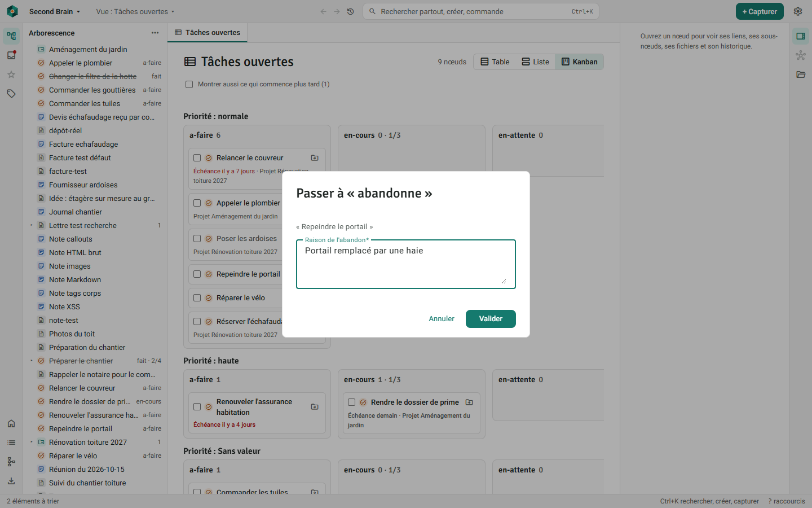Tick the 'Relancer le couvreur' card checkbox
Viewport: 812px width, 508px height.
197,158
